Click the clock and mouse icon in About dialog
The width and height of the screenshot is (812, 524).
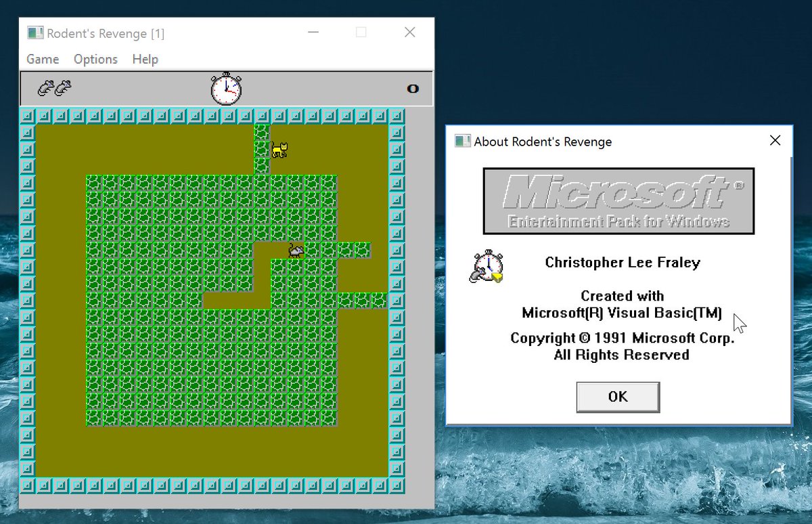(x=487, y=267)
